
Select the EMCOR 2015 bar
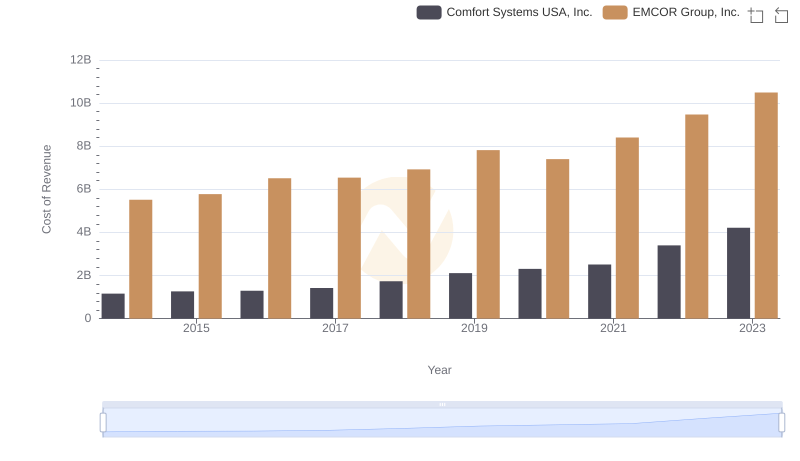[x=210, y=256]
